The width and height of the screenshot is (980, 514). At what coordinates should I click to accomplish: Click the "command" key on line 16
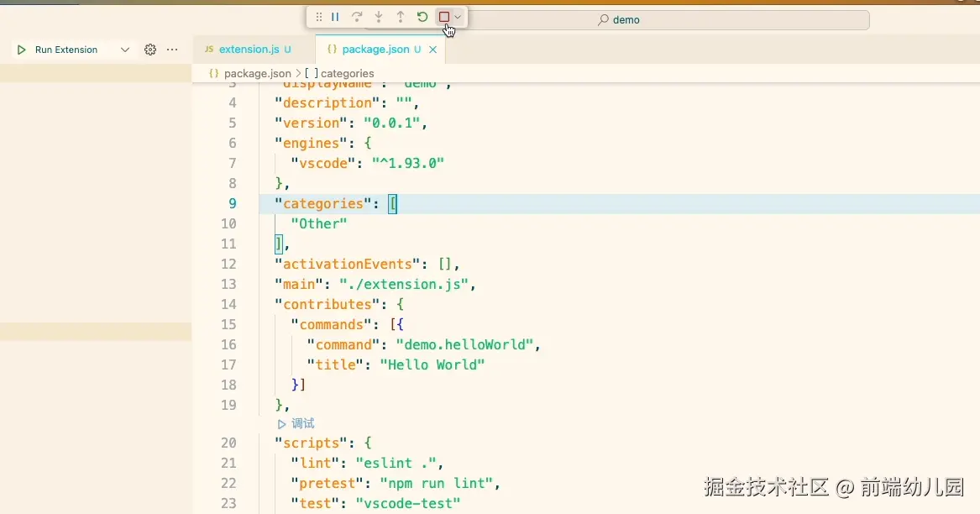(343, 344)
